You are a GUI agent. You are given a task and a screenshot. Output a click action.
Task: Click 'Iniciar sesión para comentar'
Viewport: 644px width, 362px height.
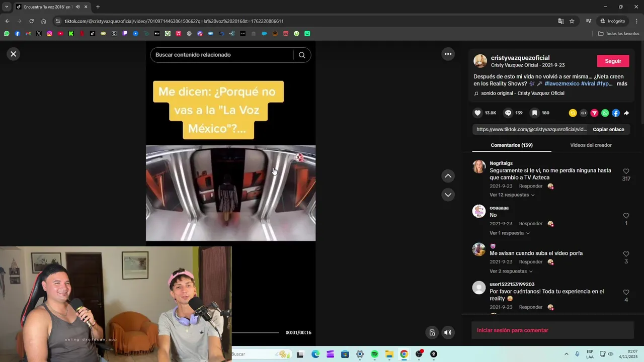(x=512, y=330)
